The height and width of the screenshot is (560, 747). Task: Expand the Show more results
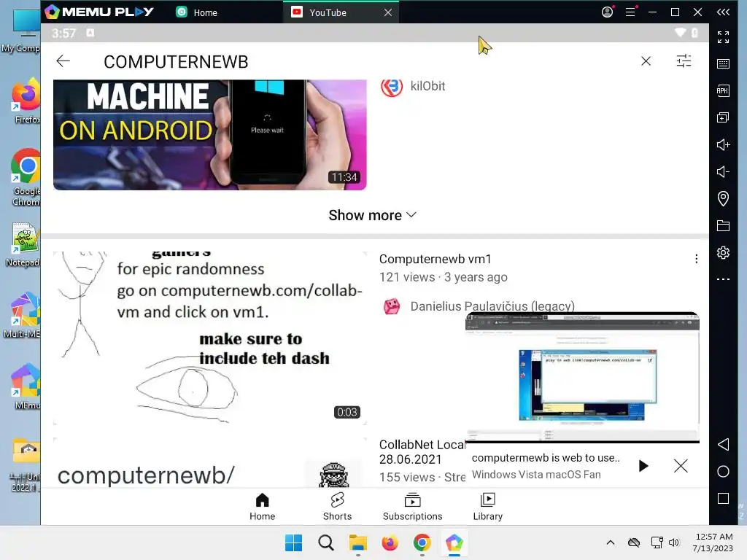pyautogui.click(x=373, y=215)
